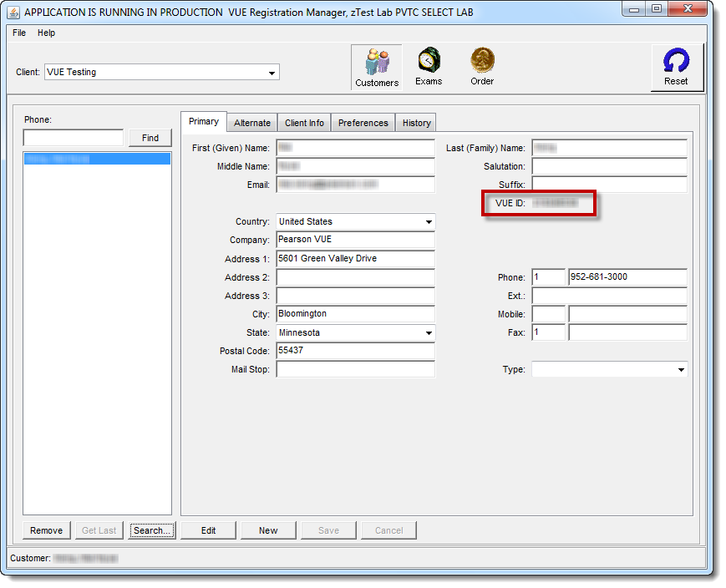Select the Primary tab
This screenshot has height=588, width=726.
(204, 122)
